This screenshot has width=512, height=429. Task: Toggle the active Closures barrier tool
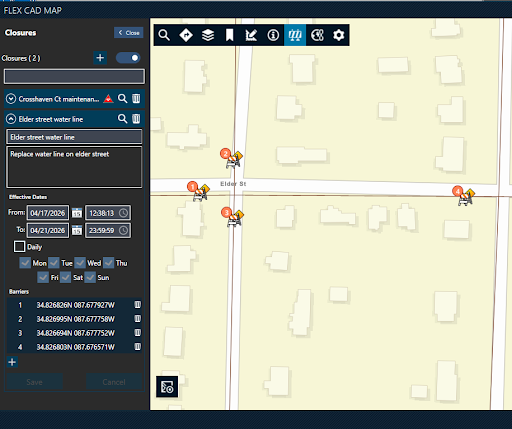point(295,35)
